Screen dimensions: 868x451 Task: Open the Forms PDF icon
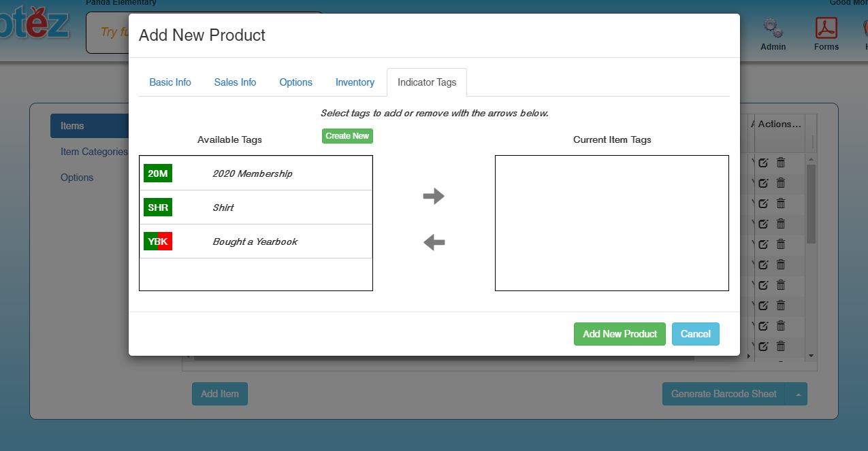[826, 29]
